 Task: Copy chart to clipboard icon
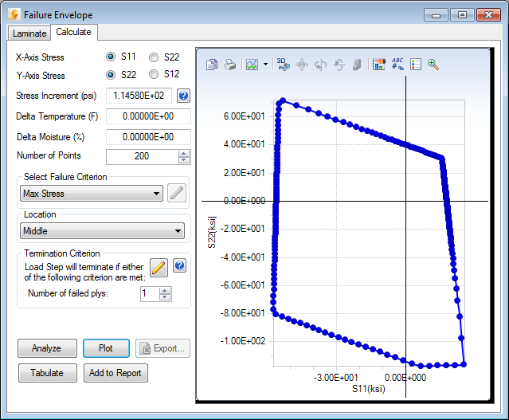pos(212,65)
